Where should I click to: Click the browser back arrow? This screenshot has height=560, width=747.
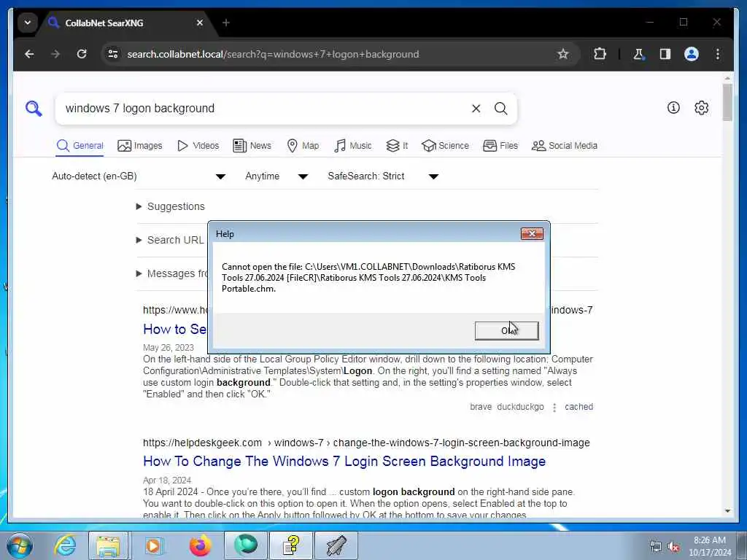click(29, 54)
